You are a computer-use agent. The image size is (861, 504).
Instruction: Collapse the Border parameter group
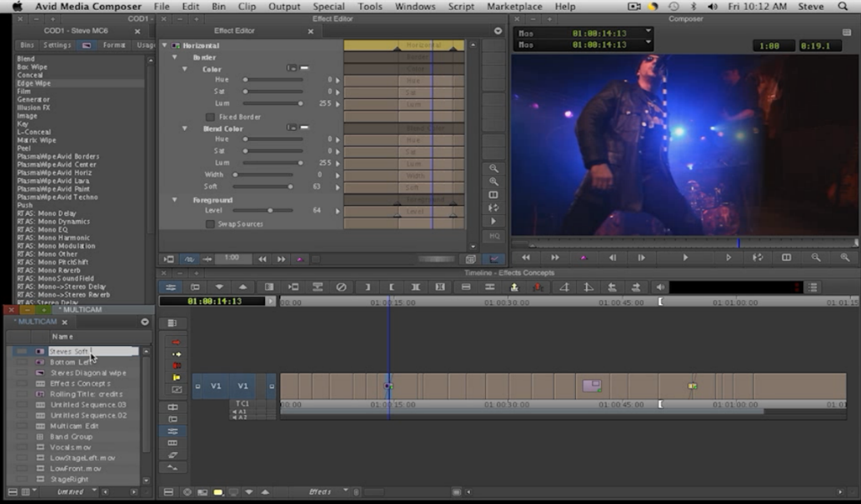point(175,58)
